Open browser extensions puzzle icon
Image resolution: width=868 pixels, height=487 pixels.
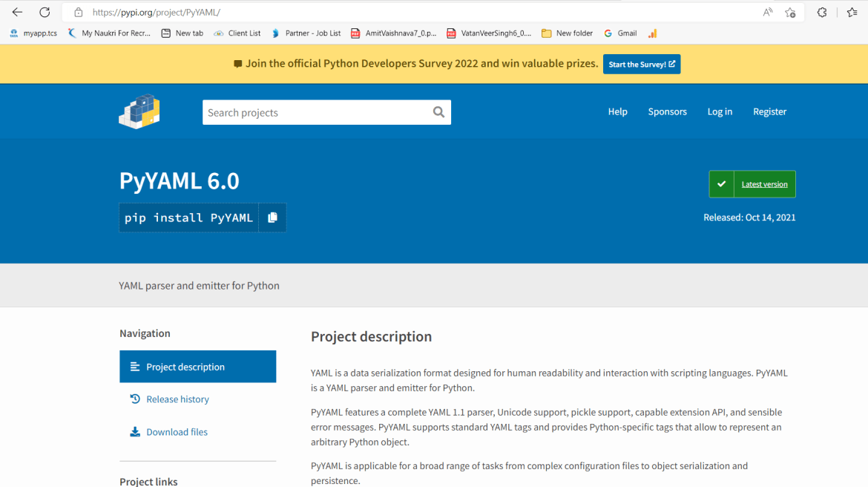tap(822, 12)
